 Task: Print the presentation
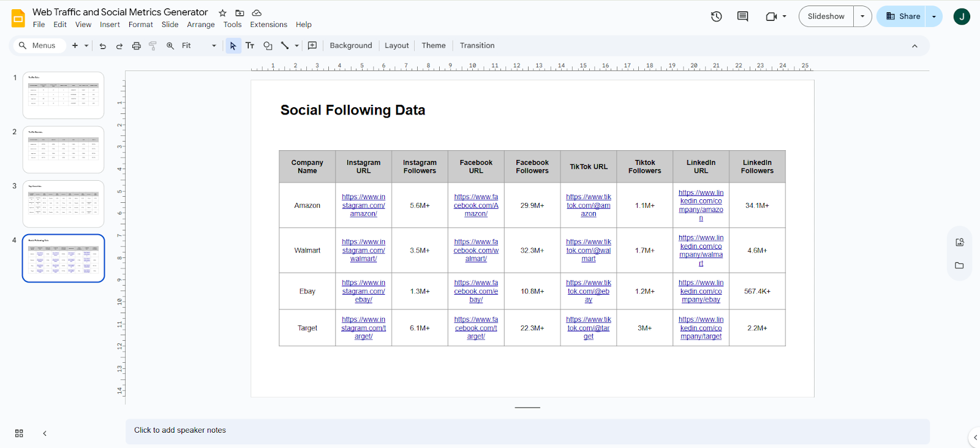pyautogui.click(x=137, y=46)
